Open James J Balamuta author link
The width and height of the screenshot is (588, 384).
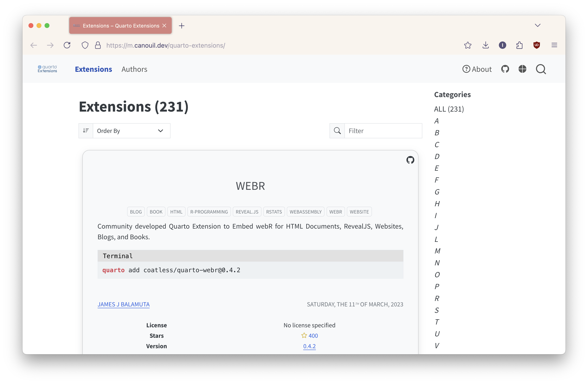[x=124, y=304]
